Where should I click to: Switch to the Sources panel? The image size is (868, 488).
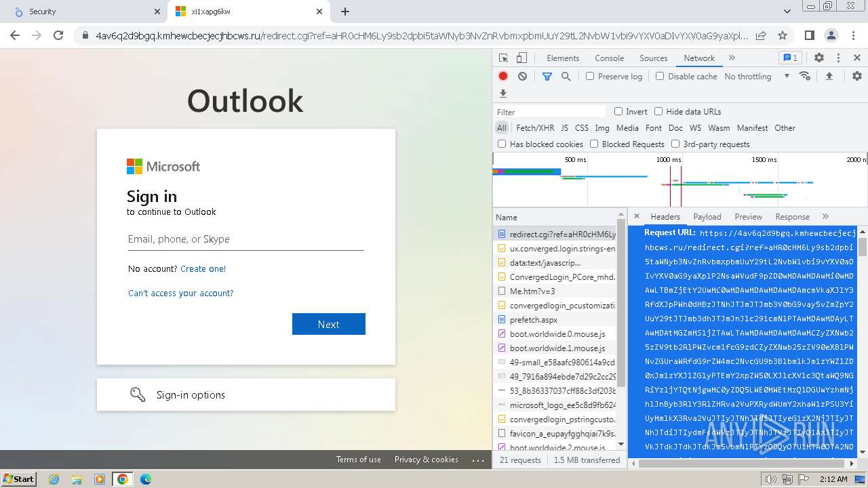click(654, 58)
